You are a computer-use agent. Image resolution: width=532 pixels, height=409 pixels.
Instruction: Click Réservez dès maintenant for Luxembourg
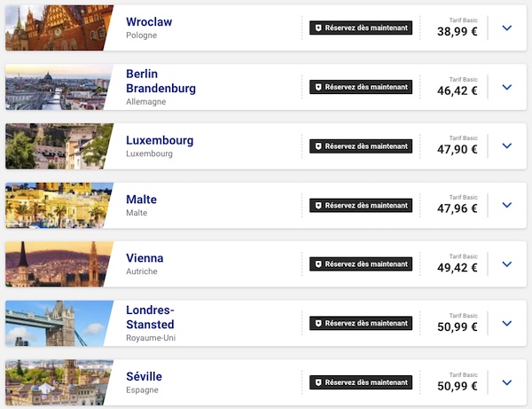click(361, 146)
